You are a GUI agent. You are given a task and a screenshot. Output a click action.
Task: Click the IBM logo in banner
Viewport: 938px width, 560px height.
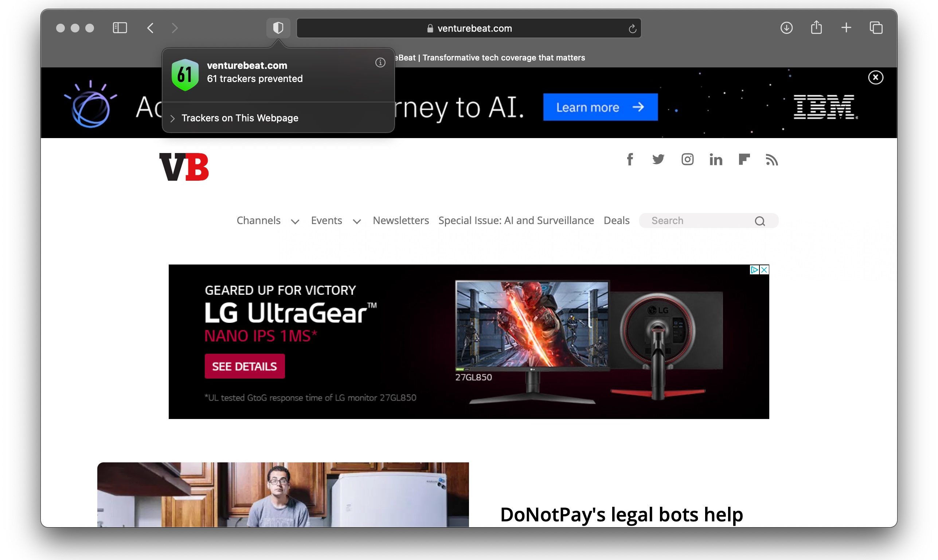(825, 107)
